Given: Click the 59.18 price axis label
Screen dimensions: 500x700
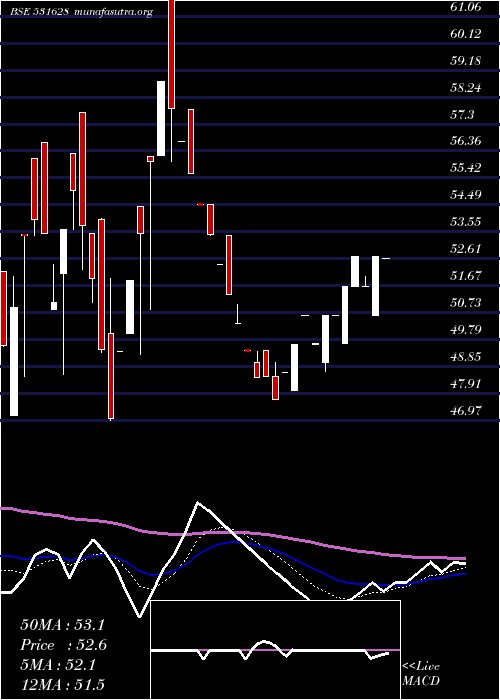Looking at the screenshot, I should pos(466,60).
